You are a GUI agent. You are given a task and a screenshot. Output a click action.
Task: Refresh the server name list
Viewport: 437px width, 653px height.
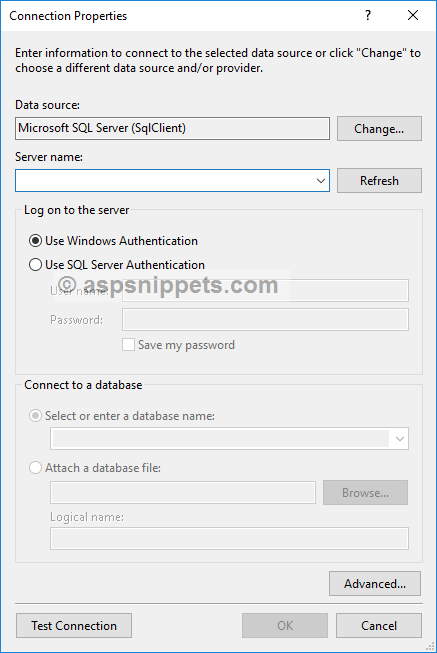tap(379, 181)
